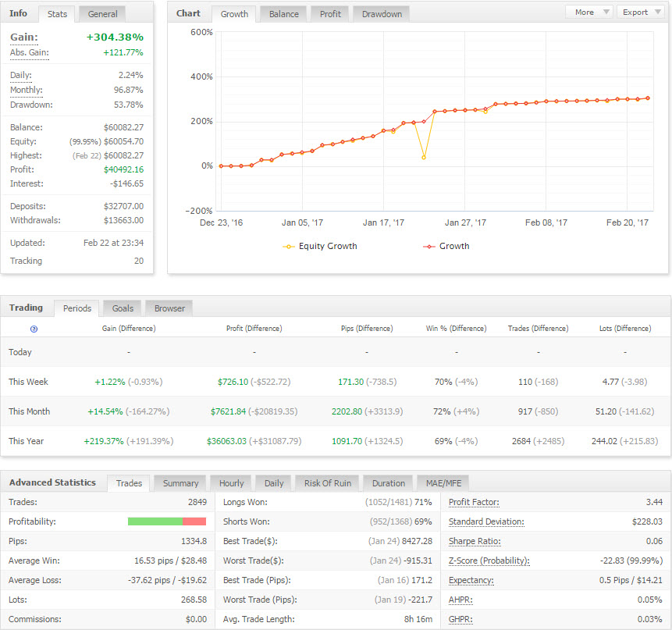Click the green Profitability bar segment
The width and height of the screenshot is (672, 630).
(x=155, y=521)
